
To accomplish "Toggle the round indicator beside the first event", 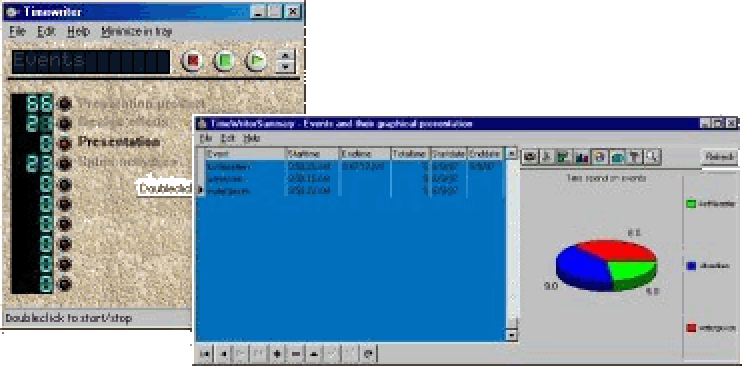I will (x=65, y=104).
